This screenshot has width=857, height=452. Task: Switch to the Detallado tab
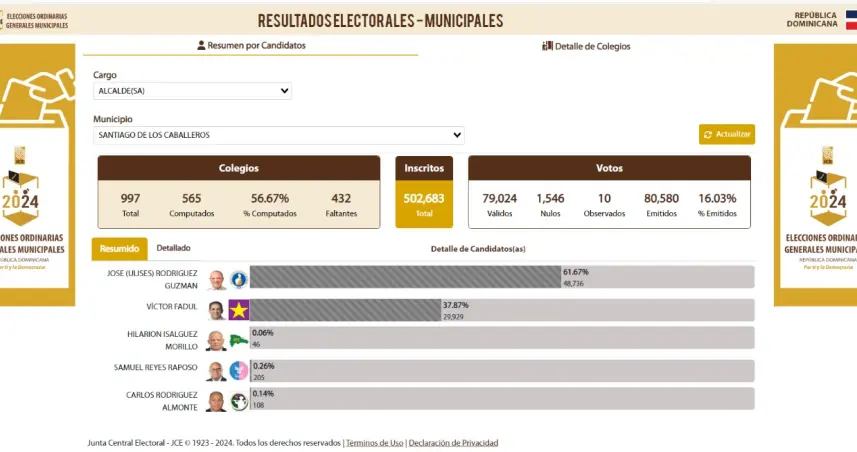tap(173, 248)
